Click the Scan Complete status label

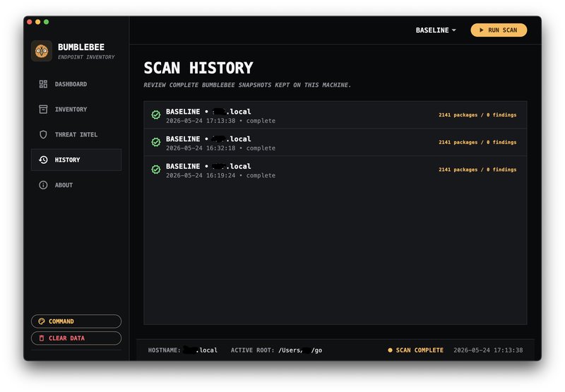(420, 350)
